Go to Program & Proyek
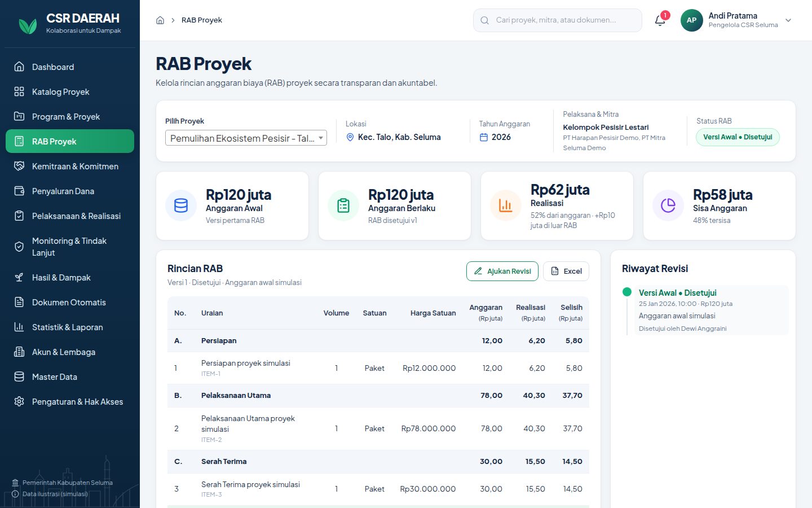812x508 pixels. pos(70,116)
